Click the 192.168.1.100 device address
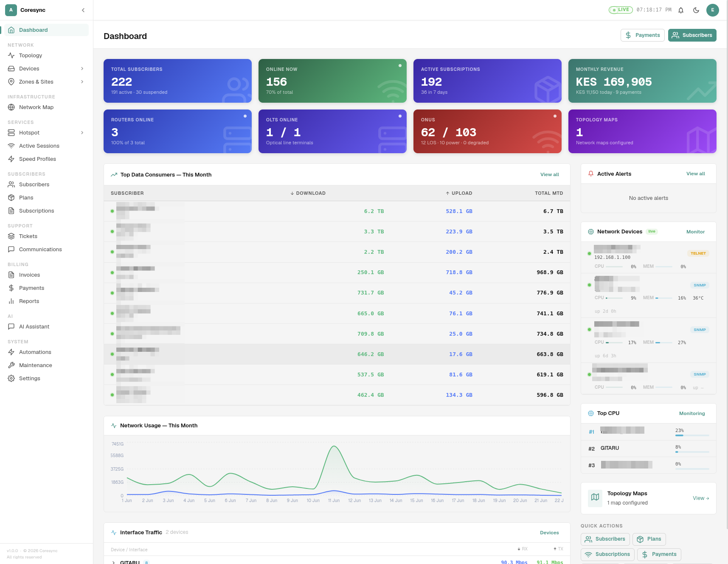The image size is (728, 564). (612, 258)
